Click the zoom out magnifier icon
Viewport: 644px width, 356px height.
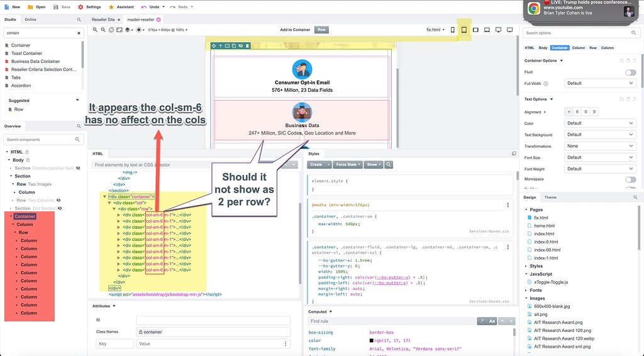tap(103, 30)
